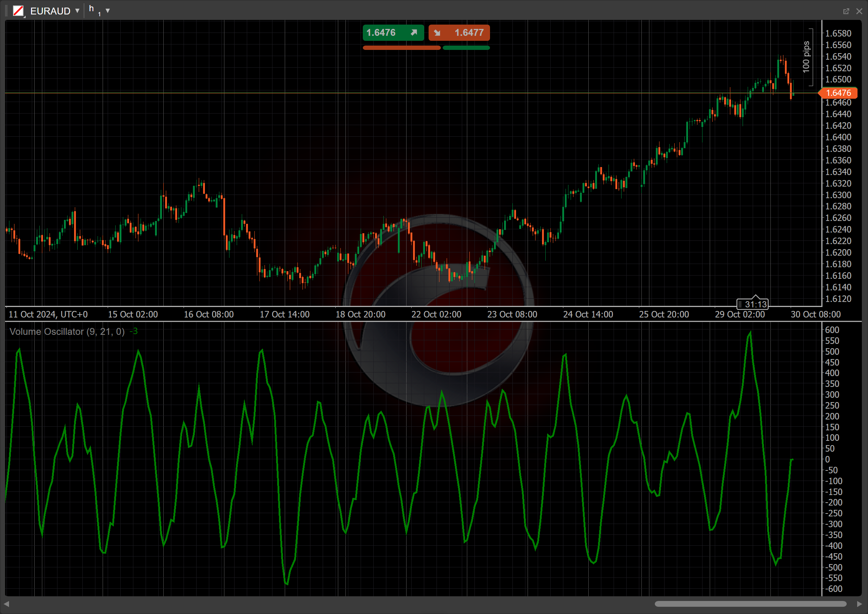868x614 pixels.
Task: Click the upward arrow icon on the green sell button
Action: (414, 33)
